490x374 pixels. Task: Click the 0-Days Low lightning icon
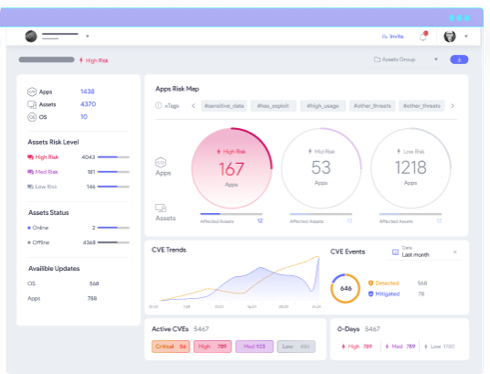pyautogui.click(x=426, y=346)
